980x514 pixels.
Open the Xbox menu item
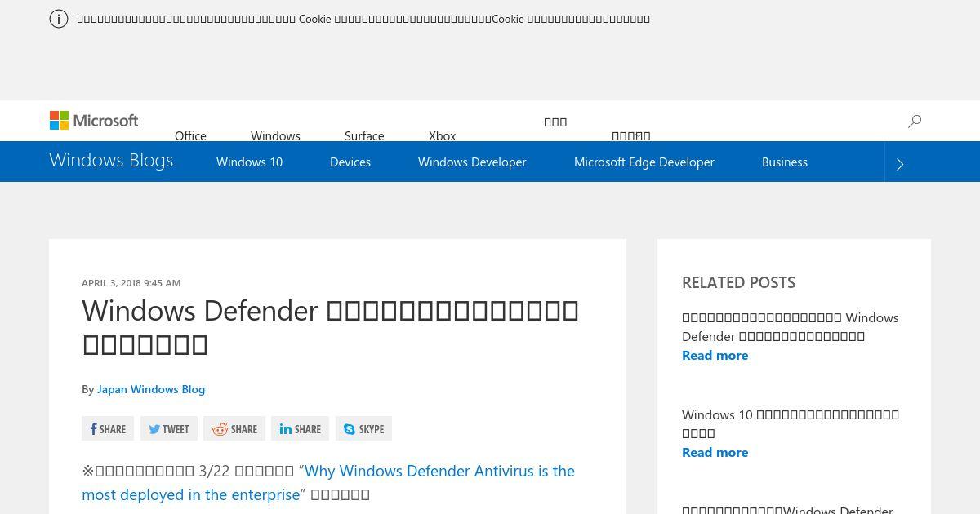tap(442, 135)
